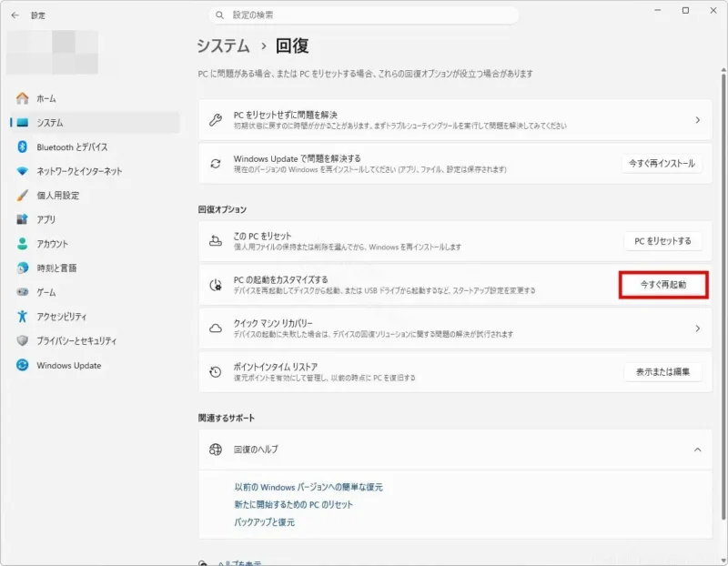The width and height of the screenshot is (728, 566).
Task: Open ホーム in the sidebar
Action: tap(95, 98)
